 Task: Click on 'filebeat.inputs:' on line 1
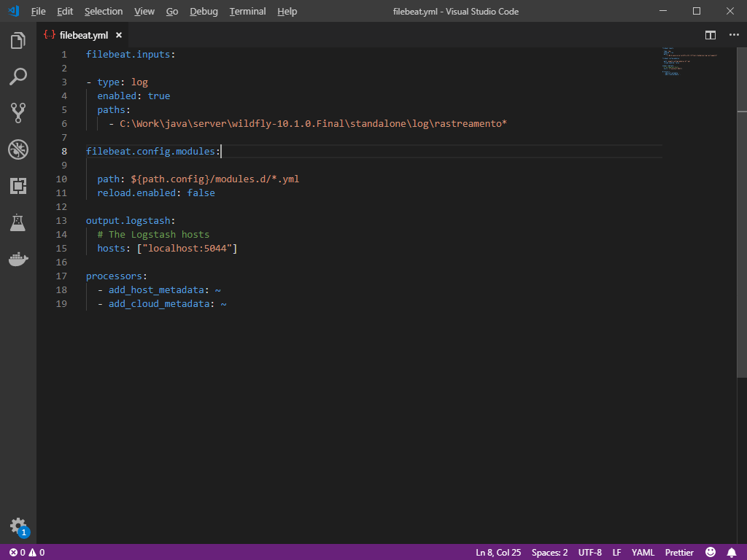click(x=131, y=54)
